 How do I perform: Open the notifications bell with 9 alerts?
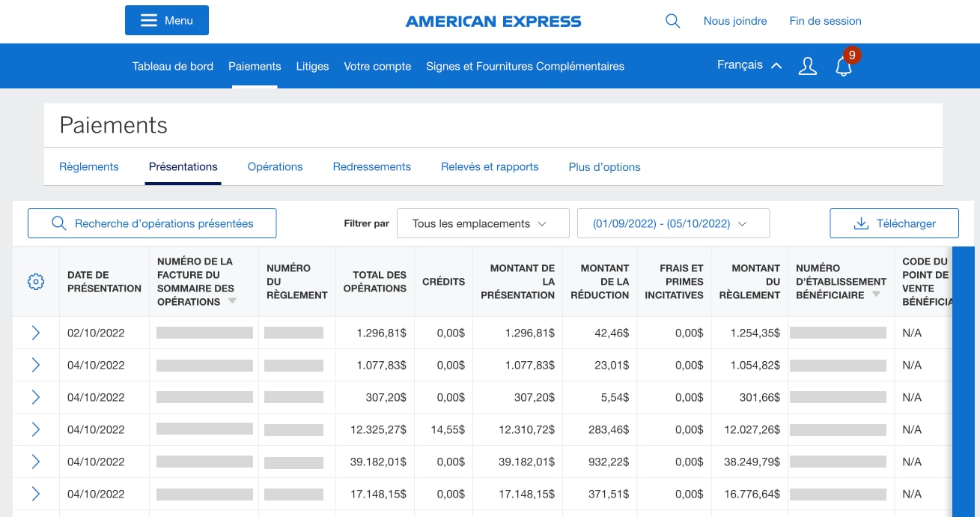tap(844, 66)
